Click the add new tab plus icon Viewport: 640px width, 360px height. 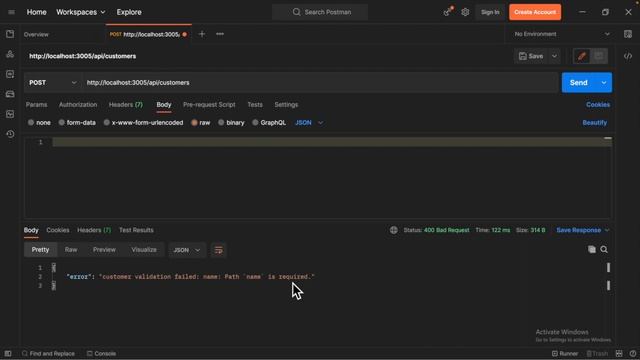pyautogui.click(x=202, y=34)
